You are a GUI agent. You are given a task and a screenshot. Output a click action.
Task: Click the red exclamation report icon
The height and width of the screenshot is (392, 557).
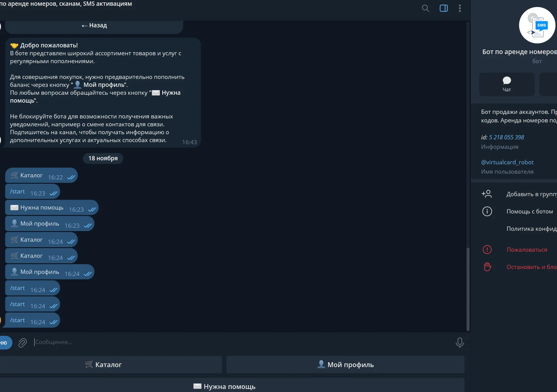[487, 250]
